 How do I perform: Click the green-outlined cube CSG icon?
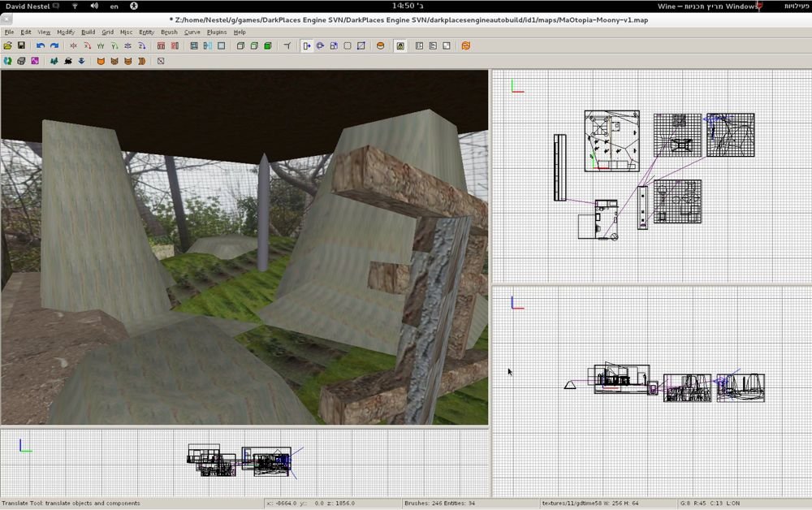(x=254, y=45)
